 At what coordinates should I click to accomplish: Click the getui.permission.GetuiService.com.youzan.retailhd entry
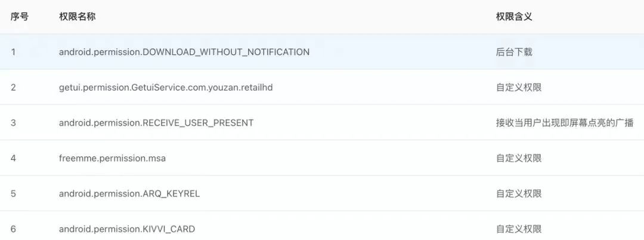[166, 88]
